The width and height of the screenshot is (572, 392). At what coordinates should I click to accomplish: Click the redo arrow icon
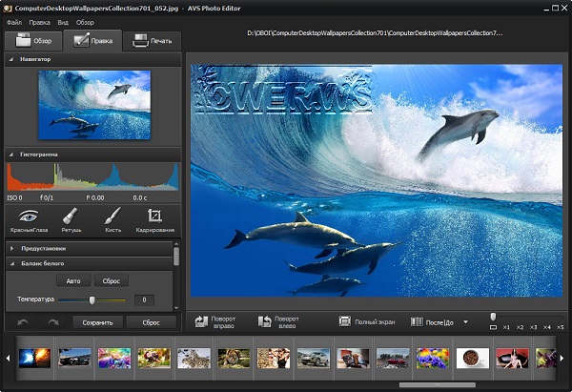[x=54, y=322]
